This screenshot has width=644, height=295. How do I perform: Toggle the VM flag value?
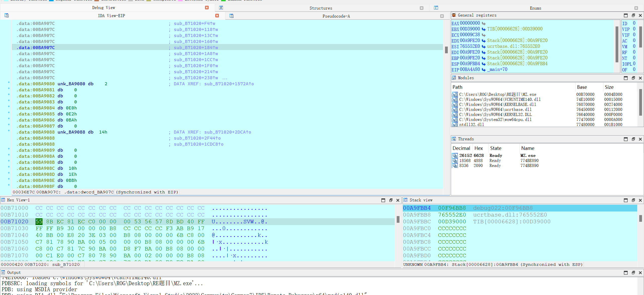(634, 46)
